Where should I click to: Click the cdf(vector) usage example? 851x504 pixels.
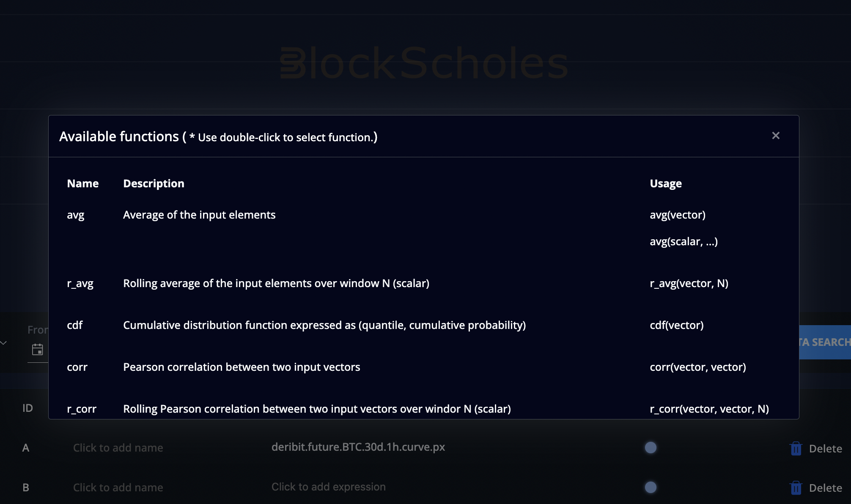(676, 325)
